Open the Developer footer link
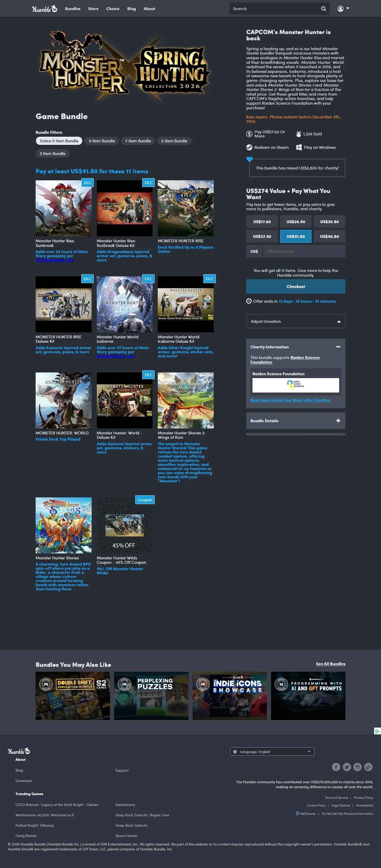Image resolution: width=381 pixels, height=868 pixels. click(x=24, y=781)
